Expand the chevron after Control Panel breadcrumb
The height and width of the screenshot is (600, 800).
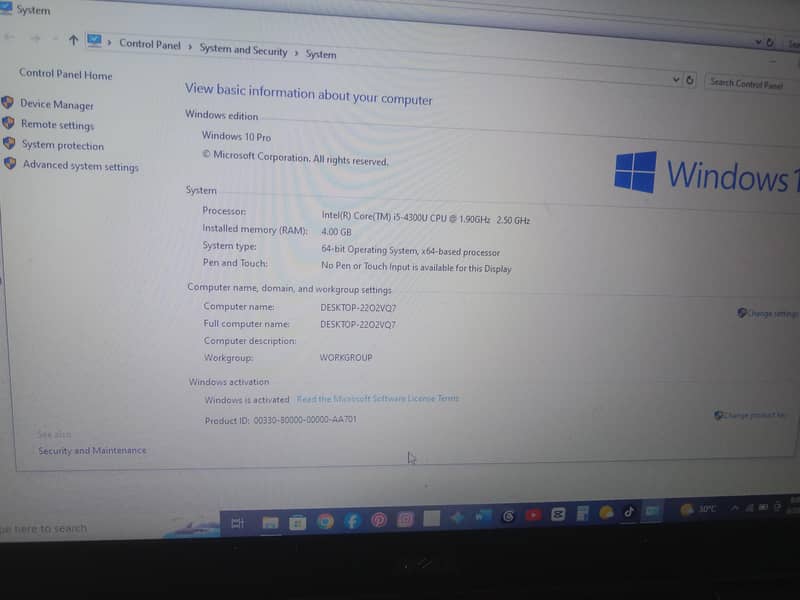coord(190,47)
